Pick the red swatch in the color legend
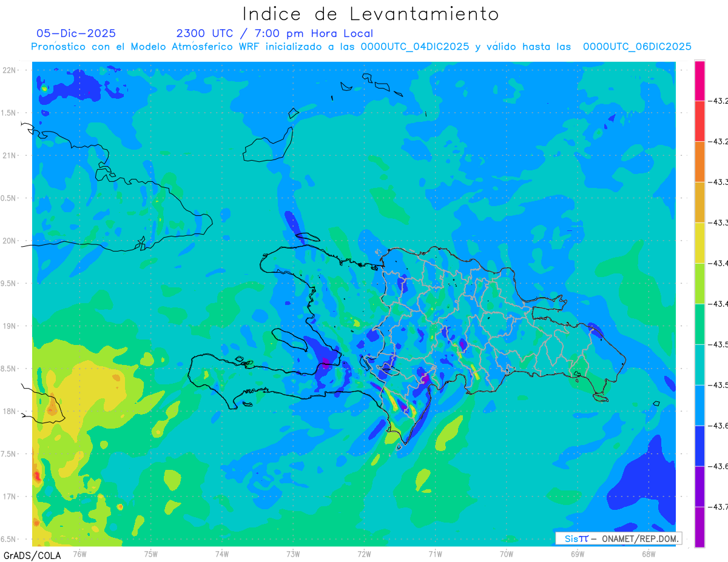The height and width of the screenshot is (562, 728). pyautogui.click(x=699, y=121)
